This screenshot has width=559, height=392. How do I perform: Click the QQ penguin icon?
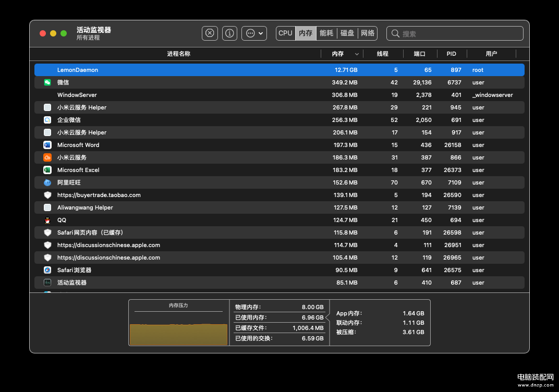click(x=47, y=220)
